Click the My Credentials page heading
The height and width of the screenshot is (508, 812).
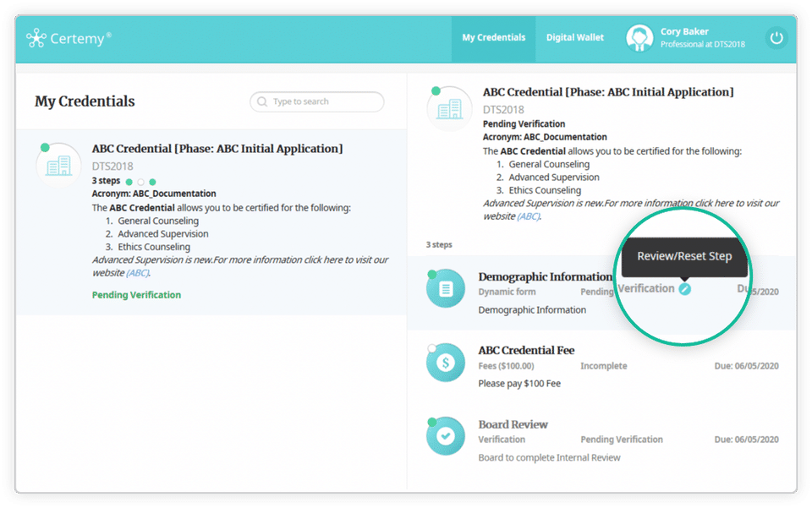point(85,101)
